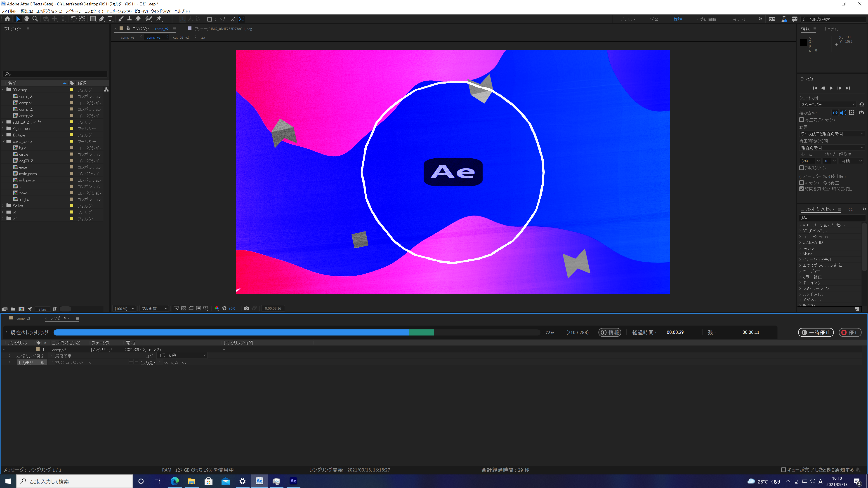Select the Eraser tool
This screenshot has width=868, height=488.
point(138,19)
